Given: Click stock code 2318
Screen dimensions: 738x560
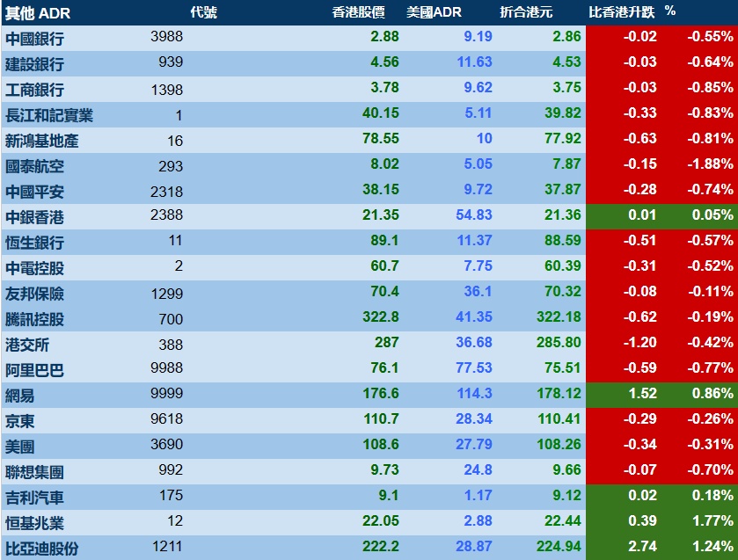Looking at the screenshot, I should (166, 192).
